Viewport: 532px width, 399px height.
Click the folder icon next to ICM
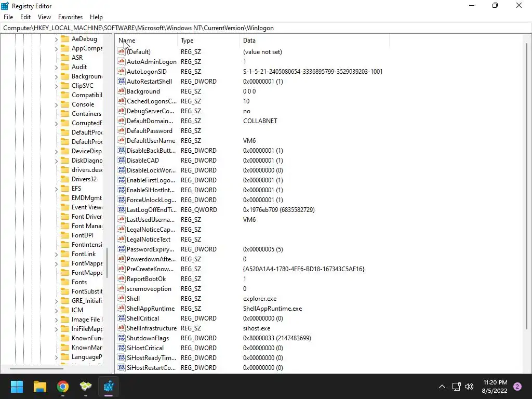pos(65,310)
